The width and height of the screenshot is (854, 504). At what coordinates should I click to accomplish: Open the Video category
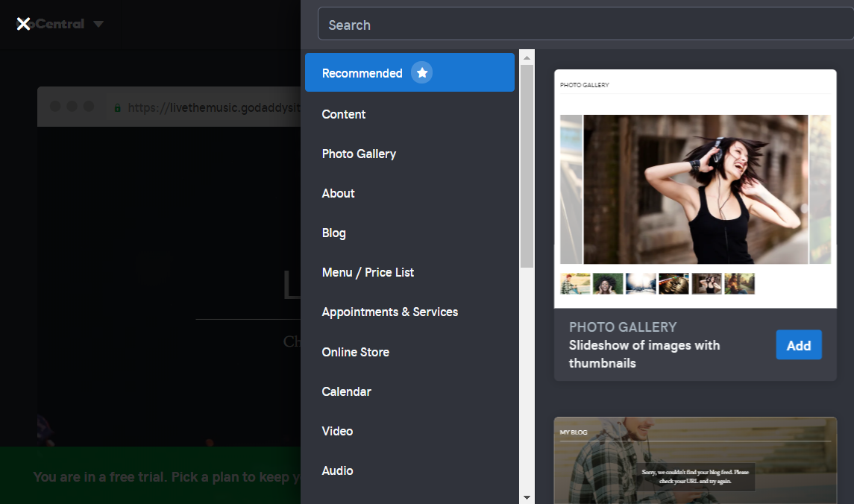pyautogui.click(x=337, y=431)
